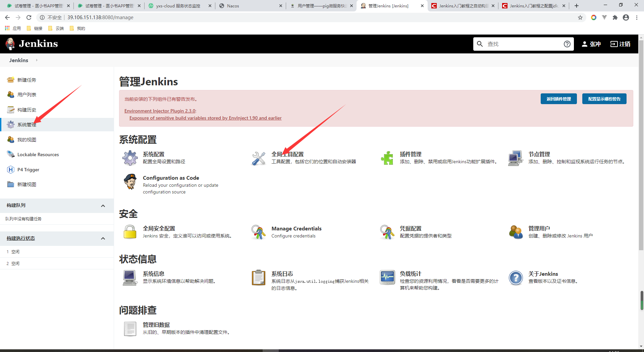Open 管理用户 people icon
644x352 pixels.
pyautogui.click(x=516, y=232)
